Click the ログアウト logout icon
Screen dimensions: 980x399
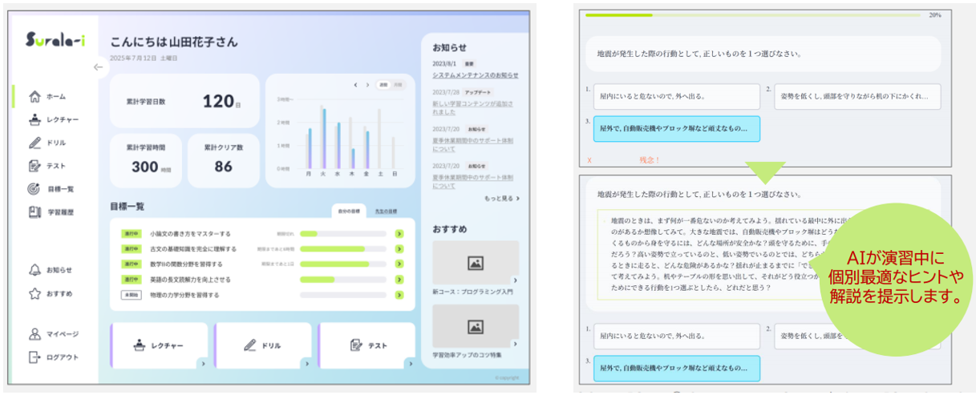click(34, 357)
